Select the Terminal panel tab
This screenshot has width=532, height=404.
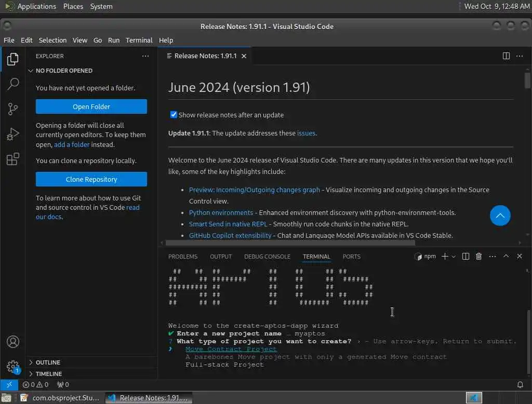pyautogui.click(x=316, y=257)
